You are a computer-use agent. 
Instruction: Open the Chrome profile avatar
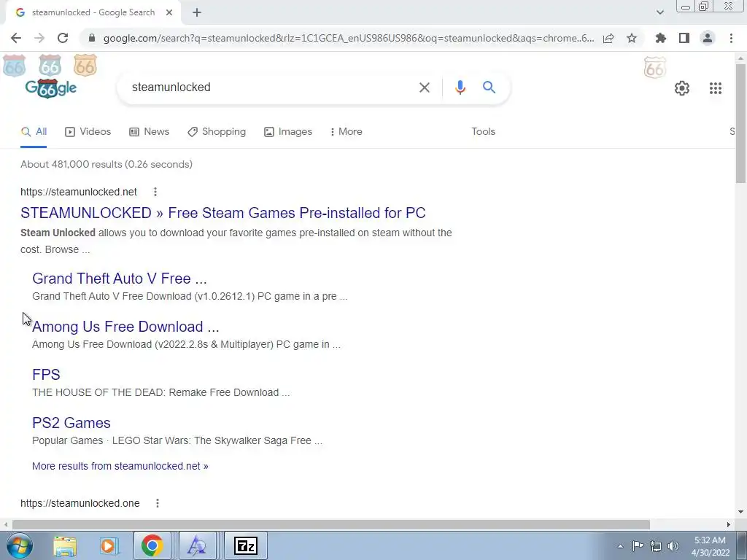[708, 38]
